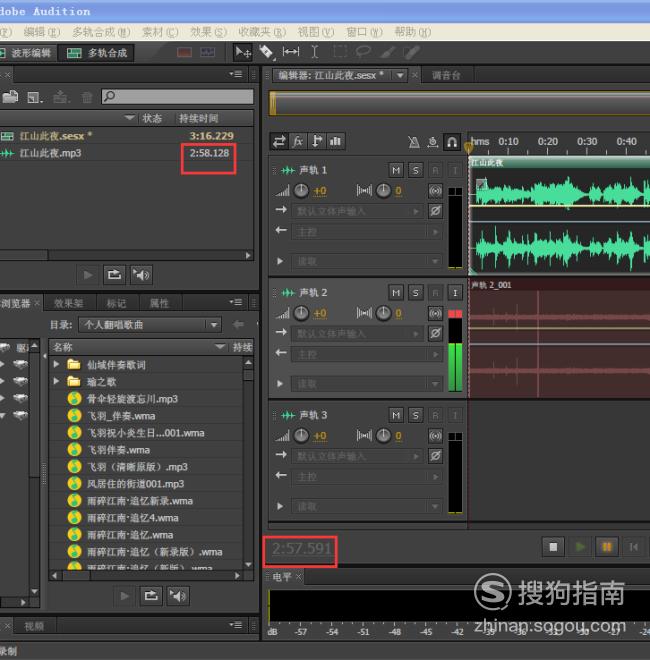This screenshot has width=650, height=660.
Task: Sort files by 持续时间 column header
Action: [x=199, y=118]
